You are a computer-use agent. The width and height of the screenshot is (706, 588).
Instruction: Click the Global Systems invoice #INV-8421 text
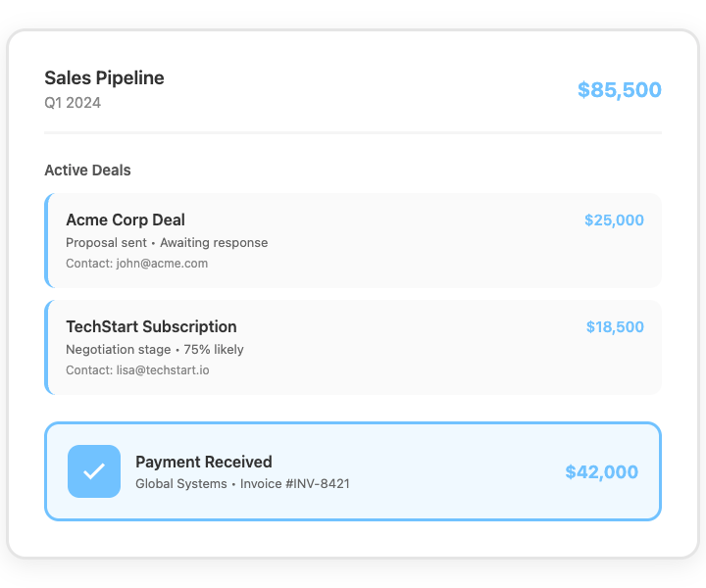click(x=242, y=483)
